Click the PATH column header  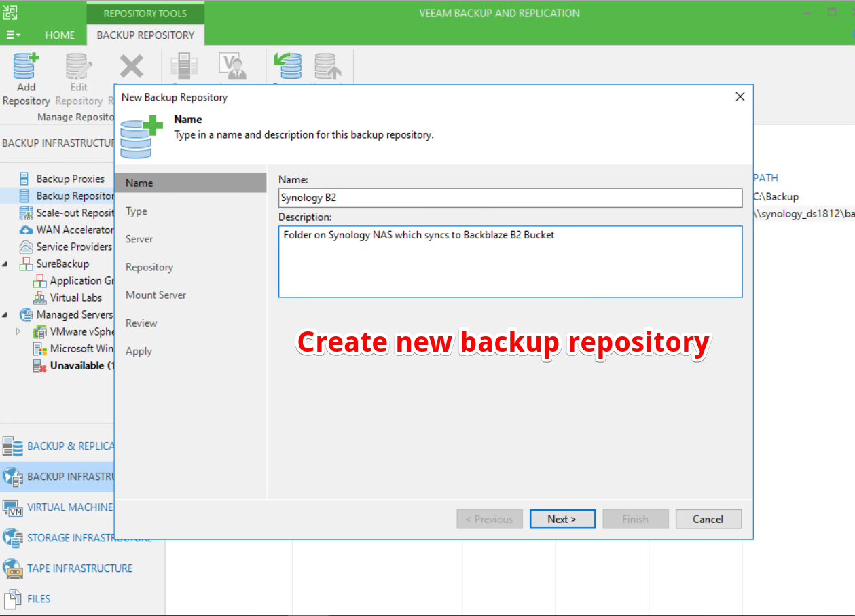tap(765, 178)
